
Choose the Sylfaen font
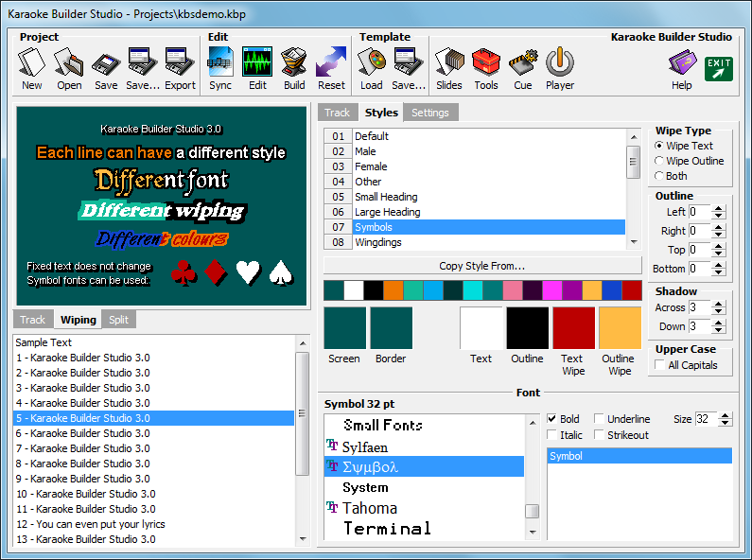click(425, 446)
